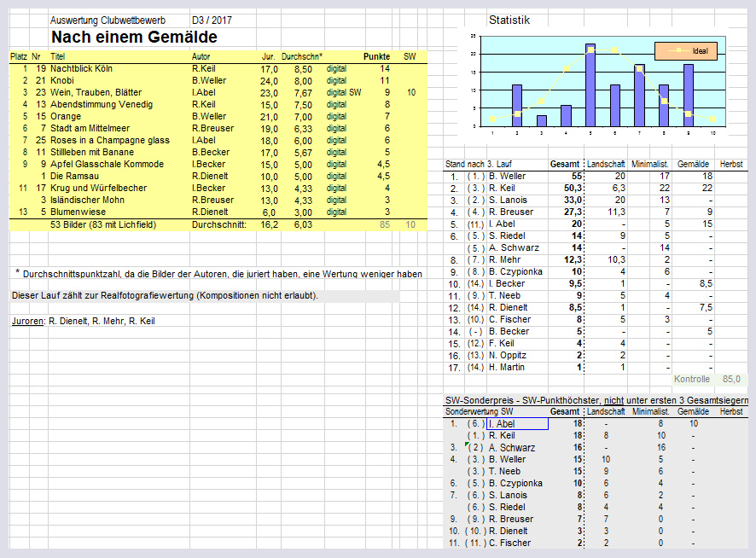Select the "digital SW" cell

(x=344, y=93)
